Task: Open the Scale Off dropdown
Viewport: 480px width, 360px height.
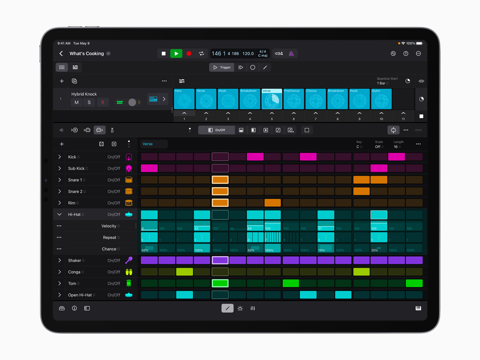Action: click(379, 144)
